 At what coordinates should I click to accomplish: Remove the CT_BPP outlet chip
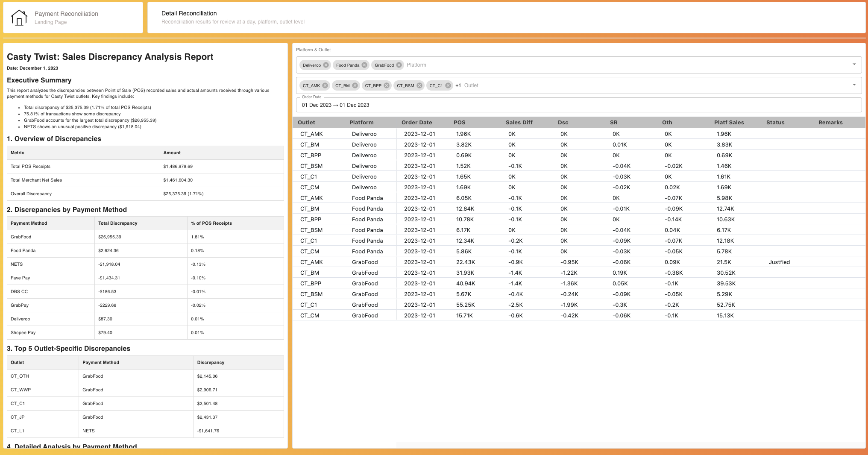[x=387, y=85]
